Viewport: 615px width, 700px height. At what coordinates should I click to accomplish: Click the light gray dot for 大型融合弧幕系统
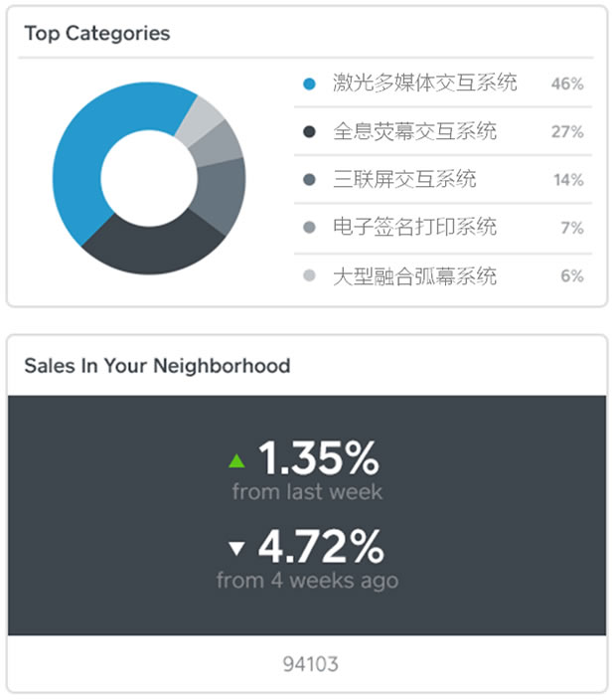(309, 275)
